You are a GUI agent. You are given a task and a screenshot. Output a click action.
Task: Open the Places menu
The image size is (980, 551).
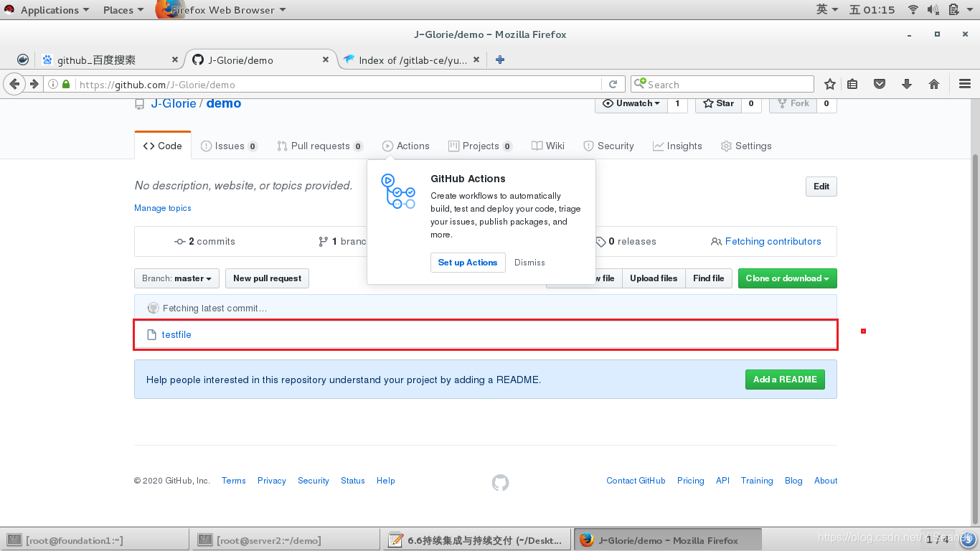[x=123, y=10]
